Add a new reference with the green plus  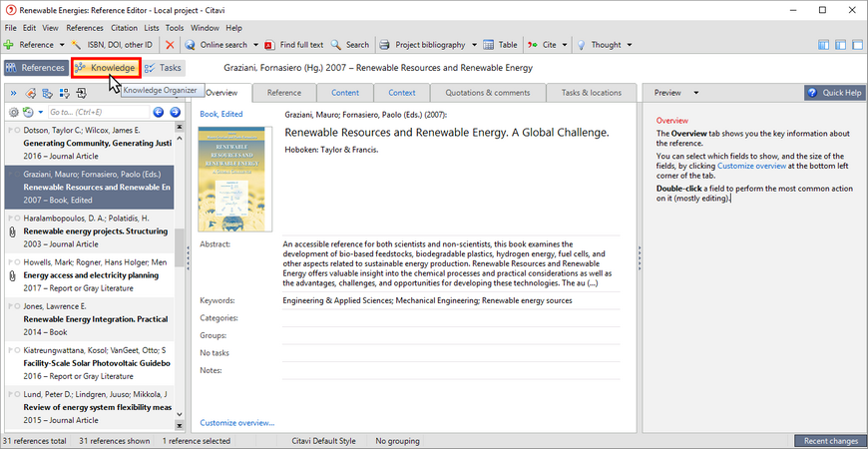pyautogui.click(x=8, y=45)
